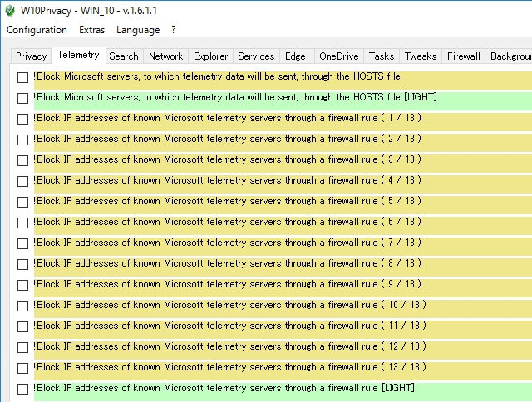Click the text of the HOSTS file [LIGHT] row
This screenshot has height=402, width=532.
[x=234, y=97]
